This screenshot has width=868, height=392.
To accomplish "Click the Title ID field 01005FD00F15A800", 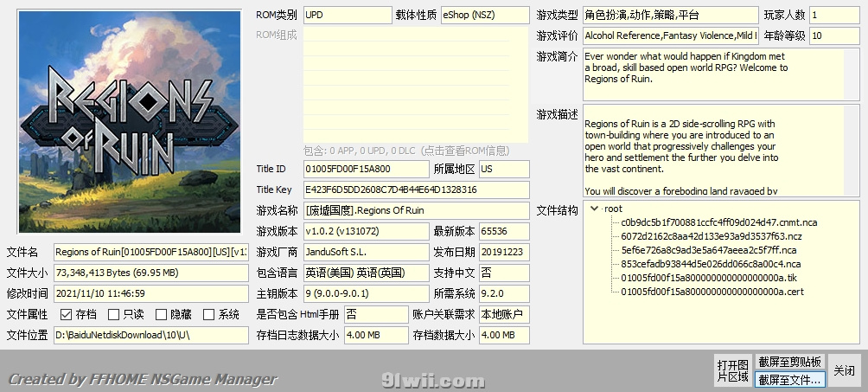I will pyautogui.click(x=366, y=169).
